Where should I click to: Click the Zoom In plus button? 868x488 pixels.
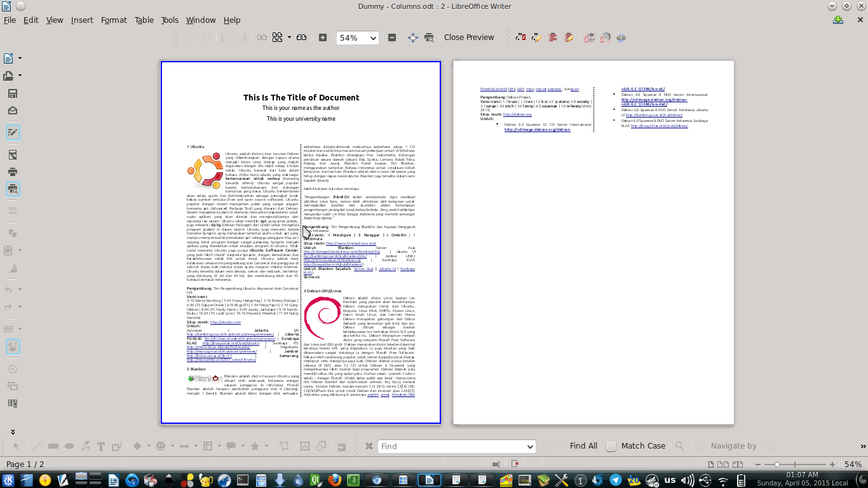323,37
